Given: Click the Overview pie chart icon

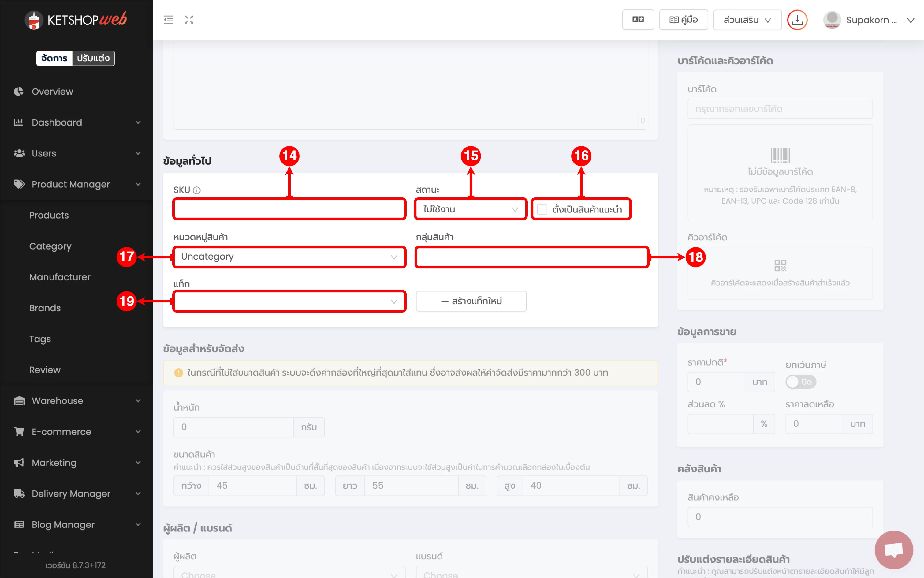Looking at the screenshot, I should pos(18,91).
